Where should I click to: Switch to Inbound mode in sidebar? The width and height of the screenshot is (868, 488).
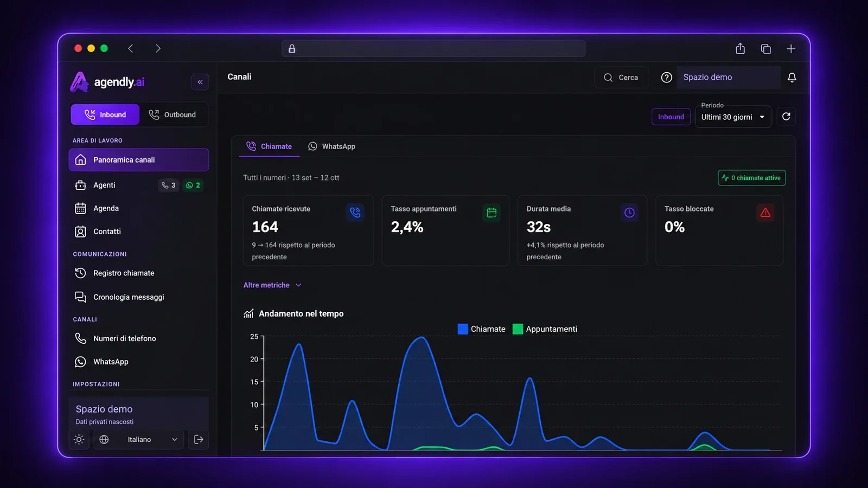pos(105,114)
